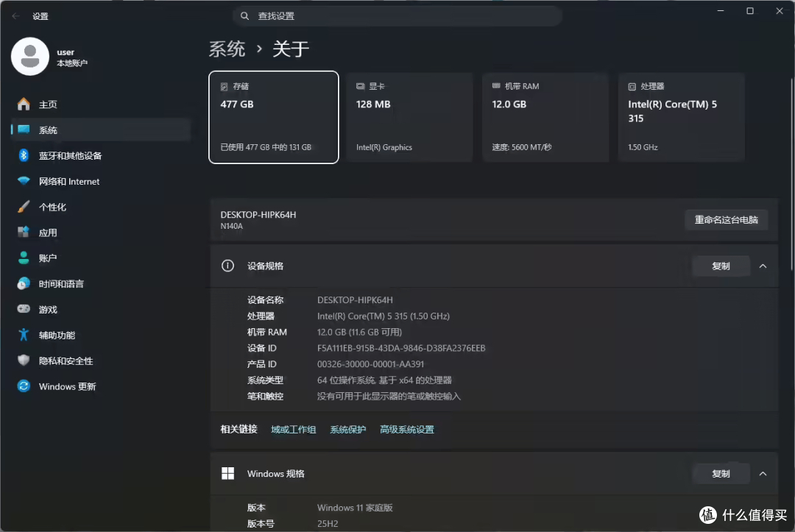795x532 pixels.
Task: Click the Privacy shield icon
Action: pos(24,361)
